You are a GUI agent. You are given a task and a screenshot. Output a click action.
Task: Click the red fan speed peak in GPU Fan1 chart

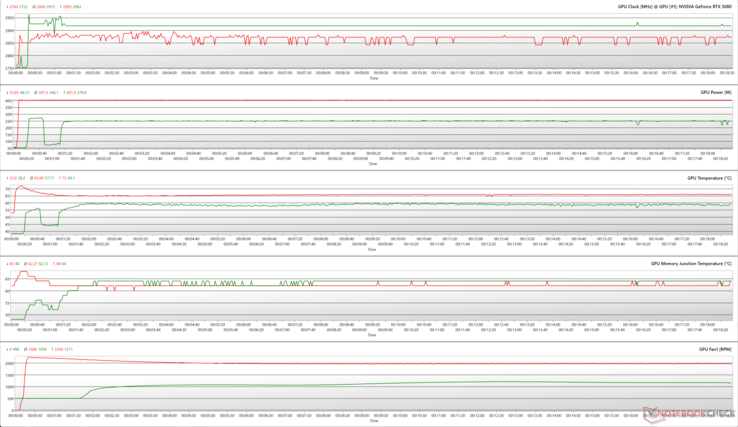[26, 357]
